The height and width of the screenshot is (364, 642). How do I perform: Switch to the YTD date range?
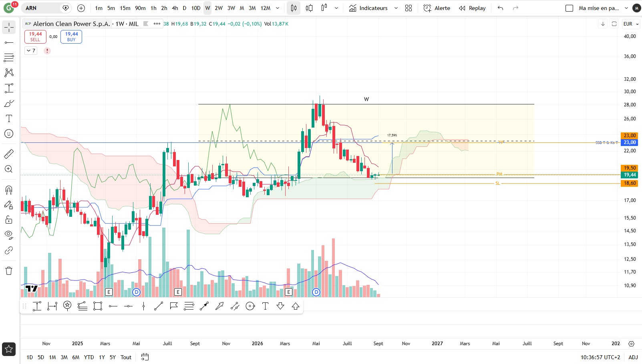point(89,357)
